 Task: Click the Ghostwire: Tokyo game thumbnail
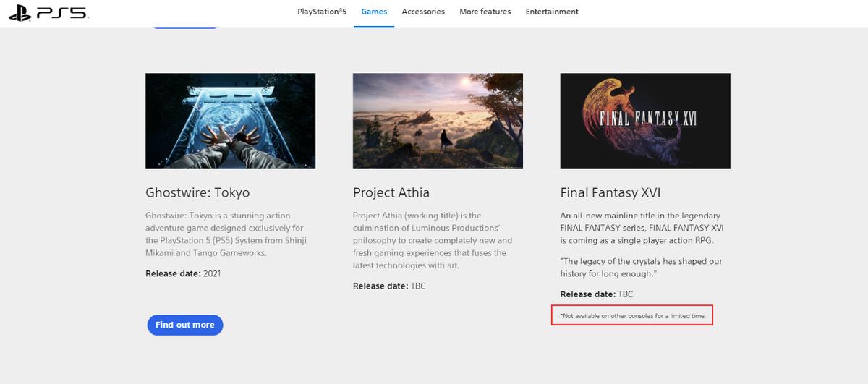[x=230, y=121]
